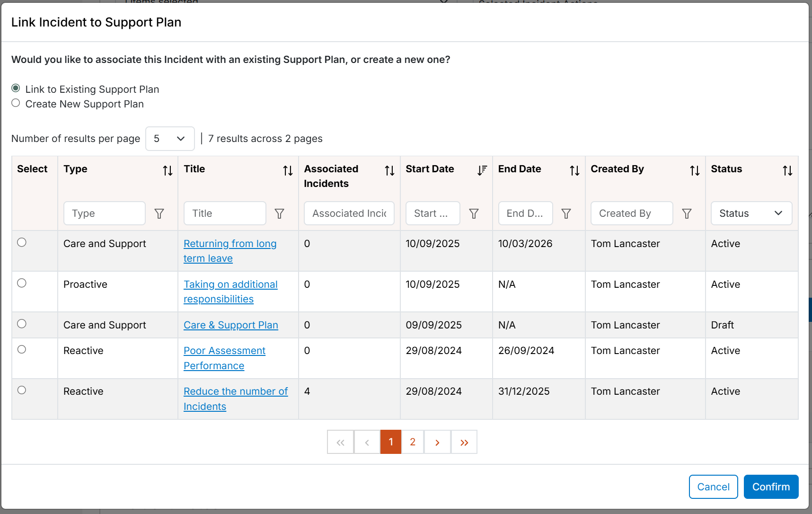Go to page 2 of results
This screenshot has width=812, height=514.
point(413,442)
